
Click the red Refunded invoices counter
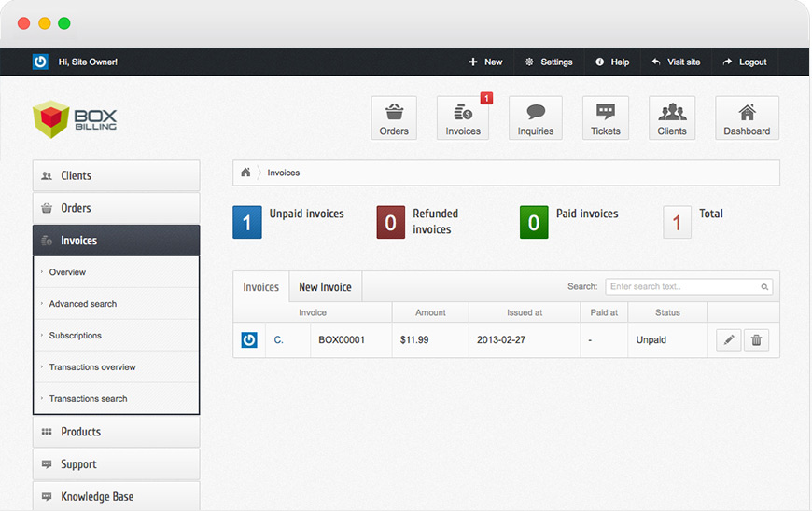coord(390,223)
